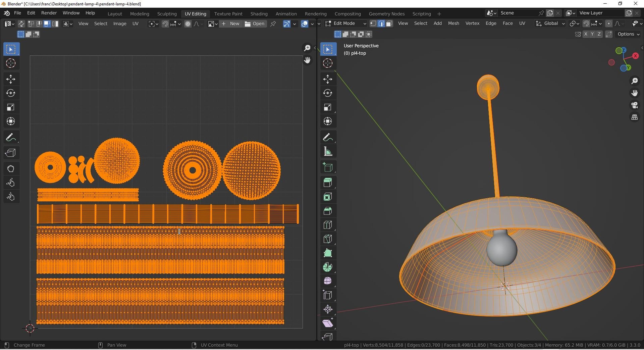The width and height of the screenshot is (644, 350).
Task: Select the Knife tool
Action: coord(328,239)
